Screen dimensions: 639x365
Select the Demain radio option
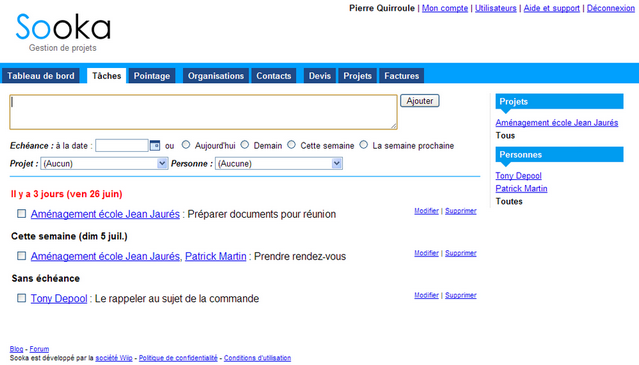pyautogui.click(x=245, y=145)
